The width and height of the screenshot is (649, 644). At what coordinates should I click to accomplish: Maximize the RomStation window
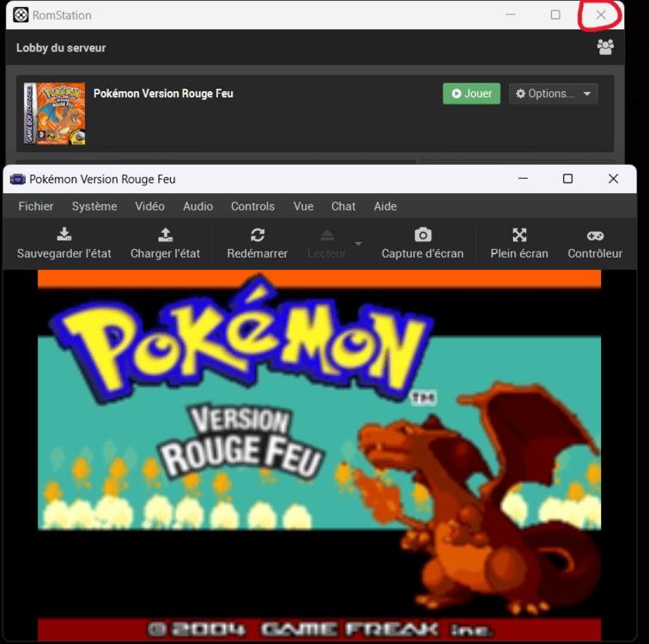(555, 15)
